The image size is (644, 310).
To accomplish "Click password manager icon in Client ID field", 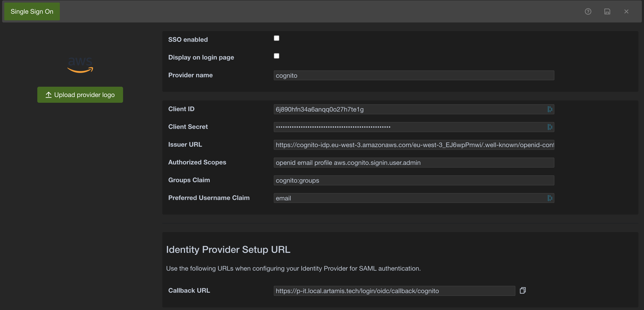I will pyautogui.click(x=550, y=109).
